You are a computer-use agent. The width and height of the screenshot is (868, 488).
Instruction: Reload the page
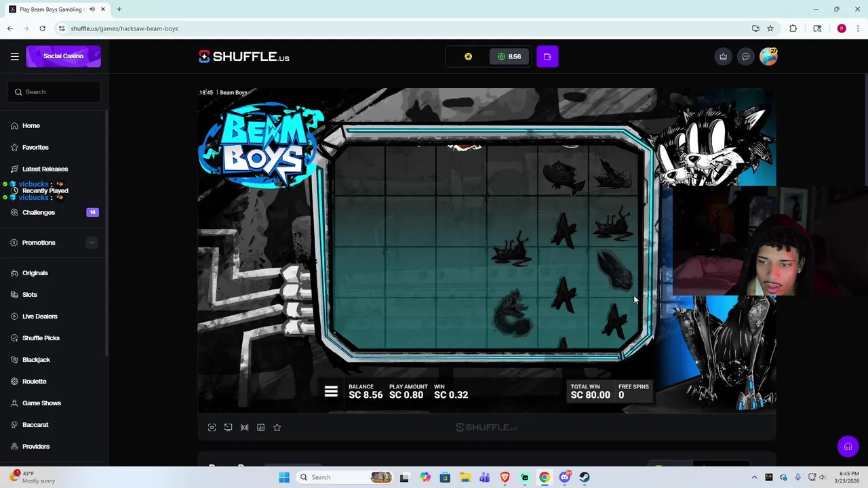42,28
